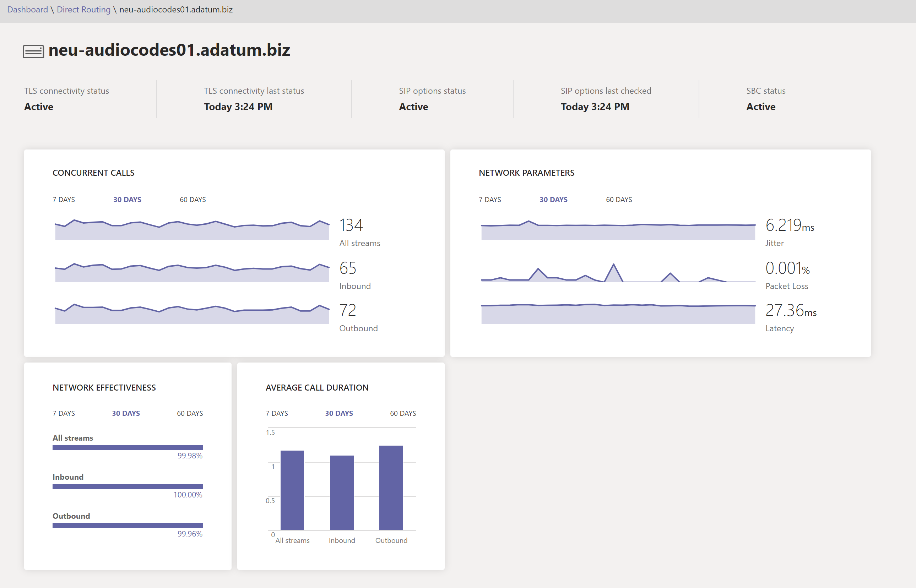916x588 pixels.
Task: Select 7 DAYS in Network Effectiveness
Action: pos(64,413)
